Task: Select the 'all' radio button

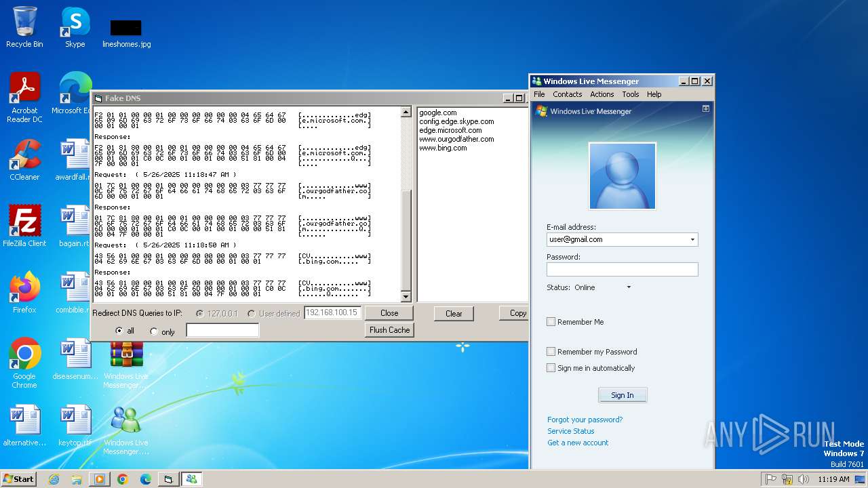Action: coord(119,331)
